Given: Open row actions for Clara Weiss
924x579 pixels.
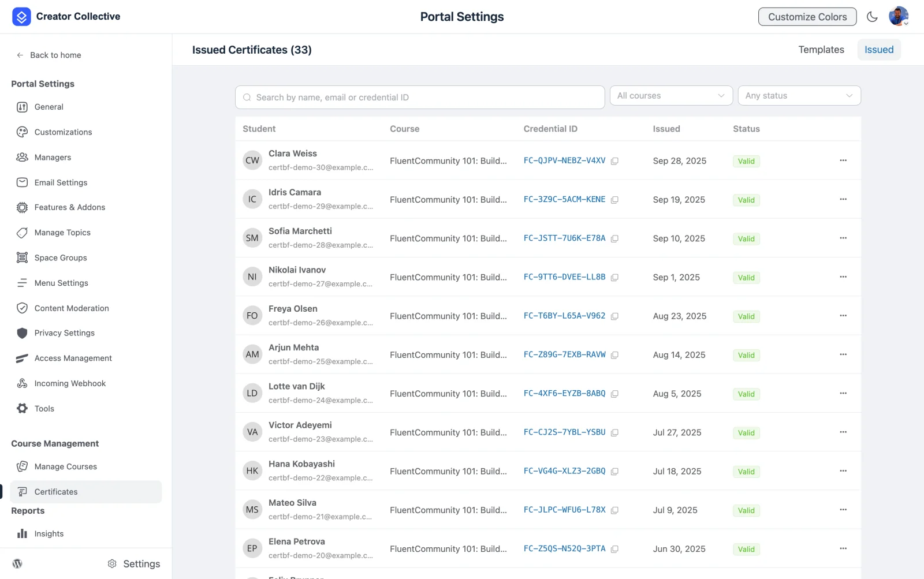Looking at the screenshot, I should coord(843,160).
